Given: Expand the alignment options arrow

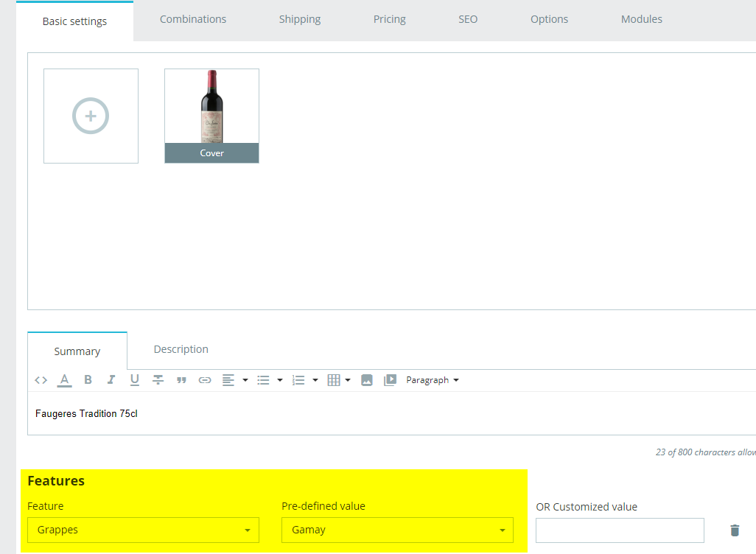Looking at the screenshot, I should [245, 380].
